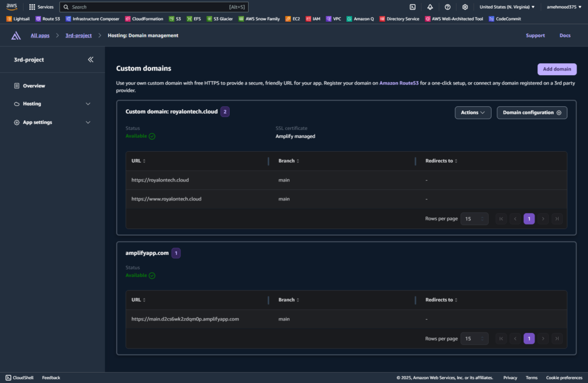The width and height of the screenshot is (588, 383).
Task: Click the Amplify logo icon
Action: pyautogui.click(x=16, y=36)
